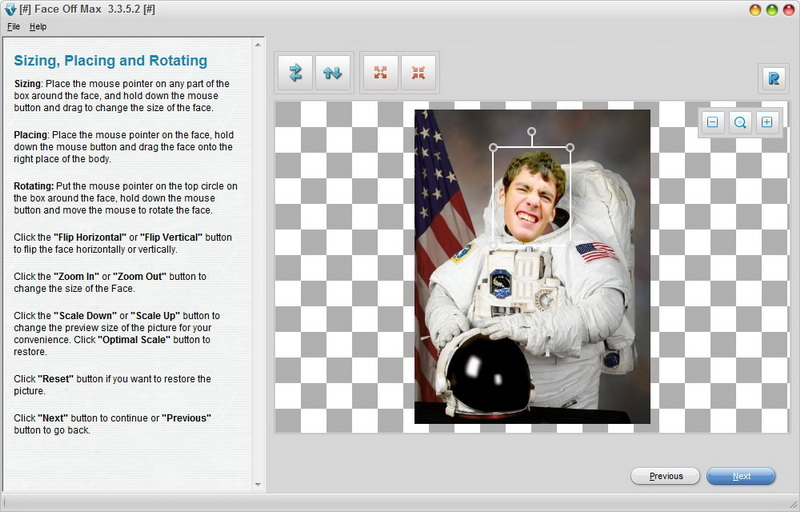Click the Previous button

coord(665,476)
